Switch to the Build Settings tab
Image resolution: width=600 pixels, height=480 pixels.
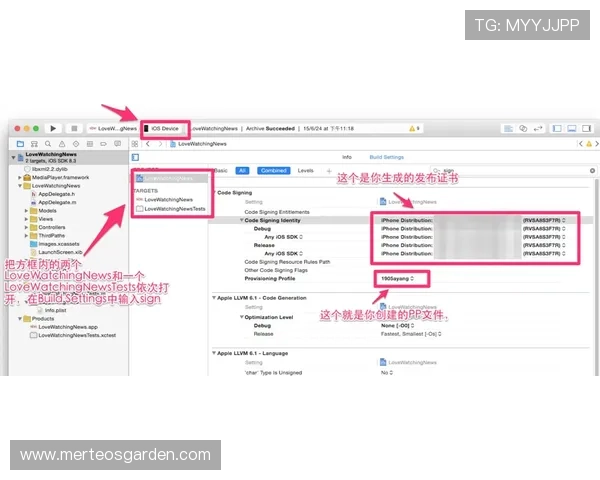386,157
